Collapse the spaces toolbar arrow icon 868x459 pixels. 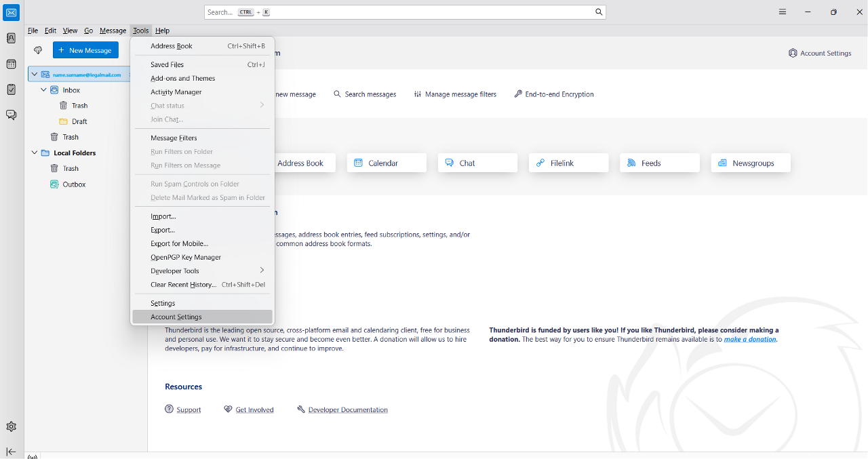click(x=11, y=452)
